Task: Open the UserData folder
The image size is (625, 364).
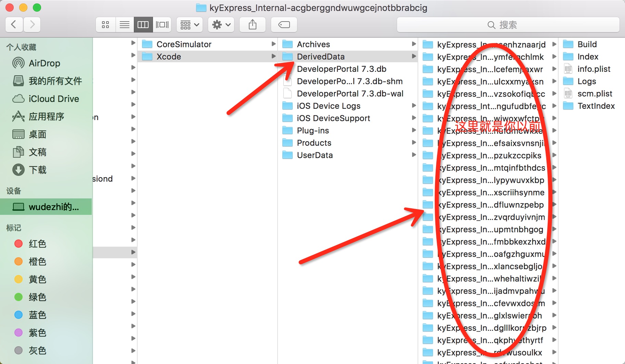Action: click(x=348, y=155)
